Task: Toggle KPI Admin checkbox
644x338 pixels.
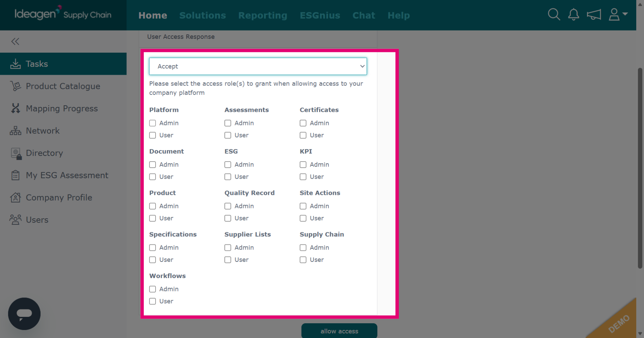Action: (303, 165)
